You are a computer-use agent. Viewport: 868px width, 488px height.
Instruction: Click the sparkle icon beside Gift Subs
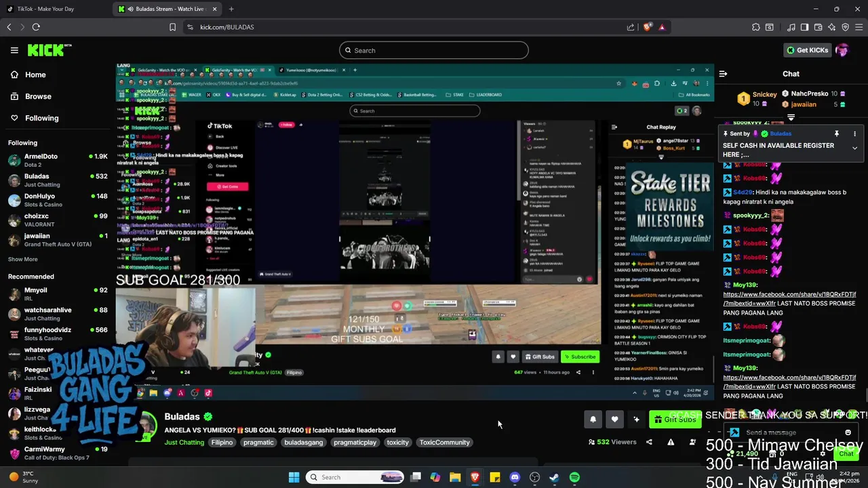pyautogui.click(x=636, y=420)
